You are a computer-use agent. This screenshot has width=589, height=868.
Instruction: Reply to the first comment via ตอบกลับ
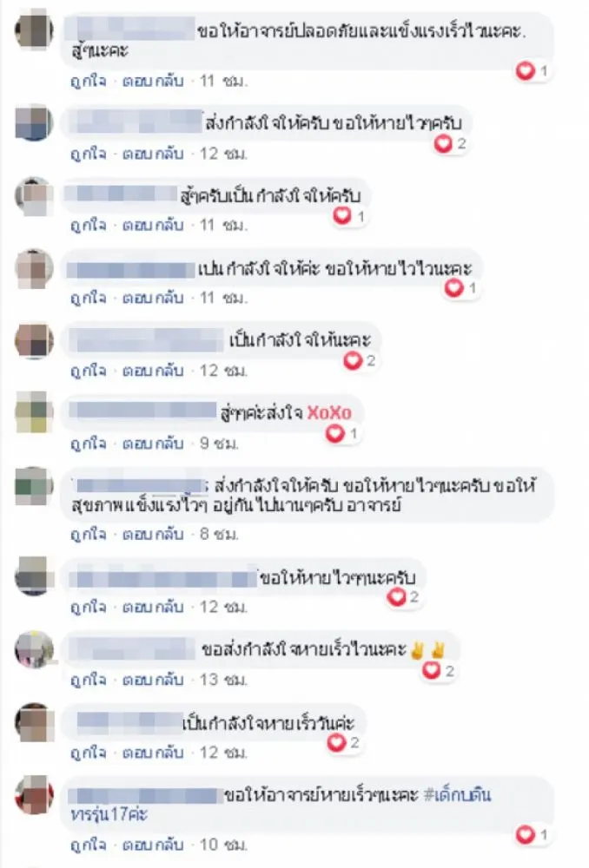(152, 81)
